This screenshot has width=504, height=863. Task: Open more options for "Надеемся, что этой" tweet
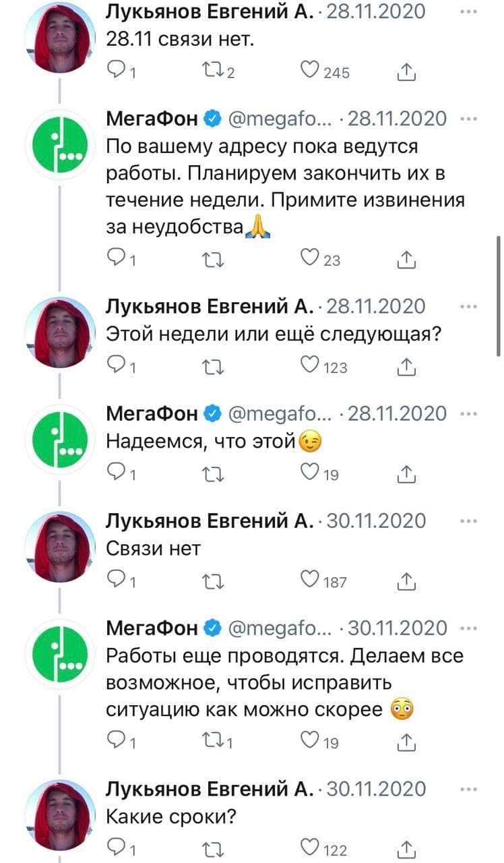[467, 413]
